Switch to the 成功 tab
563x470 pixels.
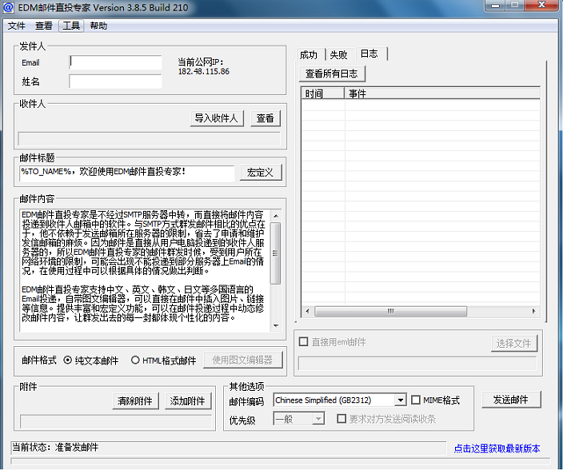point(309,55)
